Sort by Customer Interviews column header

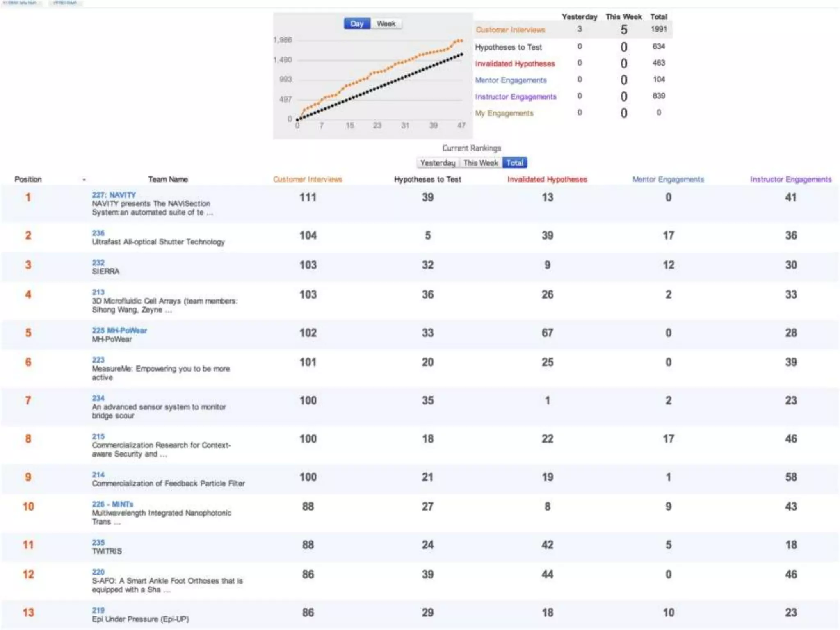click(x=307, y=179)
